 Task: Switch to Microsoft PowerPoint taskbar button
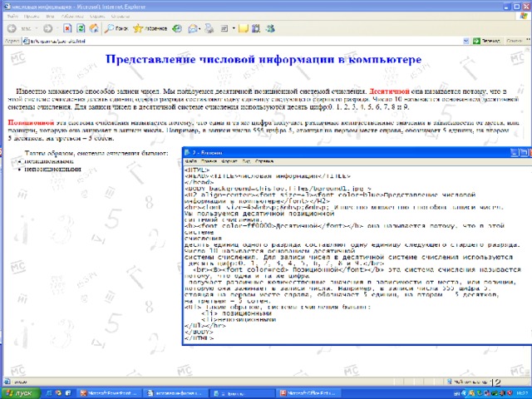110,392
